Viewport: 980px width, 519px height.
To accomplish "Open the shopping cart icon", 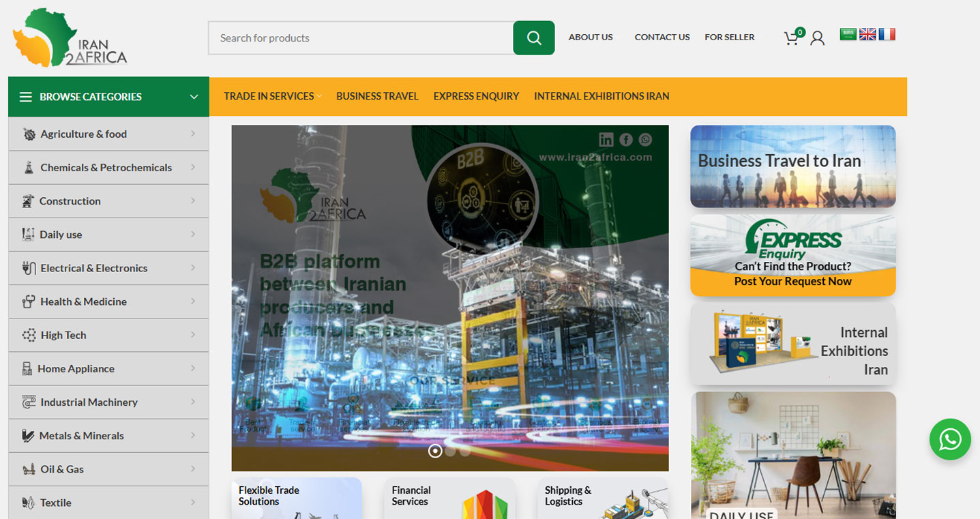I will pos(792,38).
